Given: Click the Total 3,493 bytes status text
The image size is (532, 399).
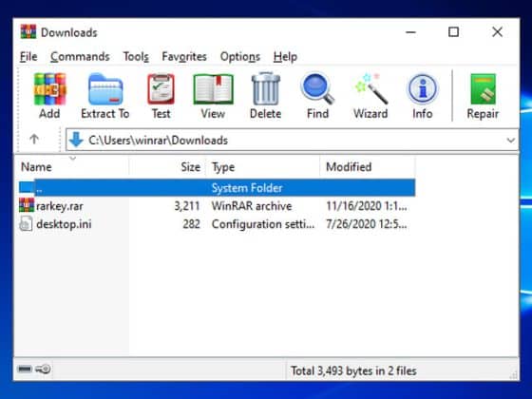Looking at the screenshot, I should point(353,370).
